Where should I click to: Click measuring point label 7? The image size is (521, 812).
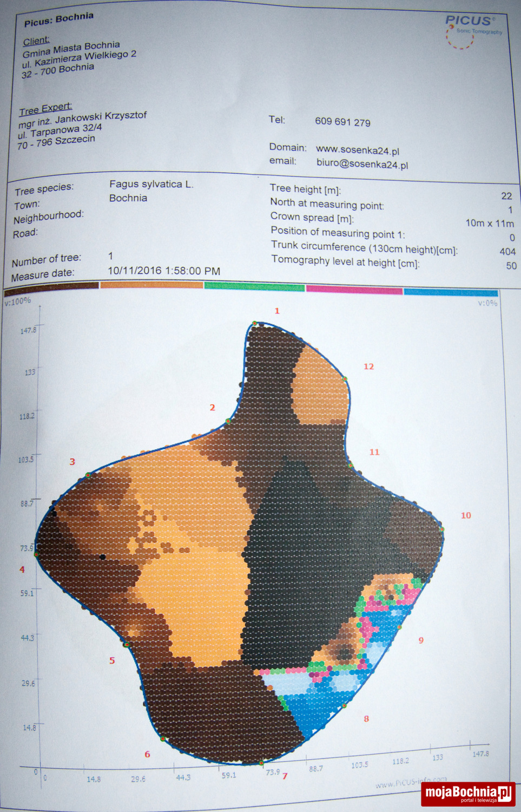click(285, 776)
